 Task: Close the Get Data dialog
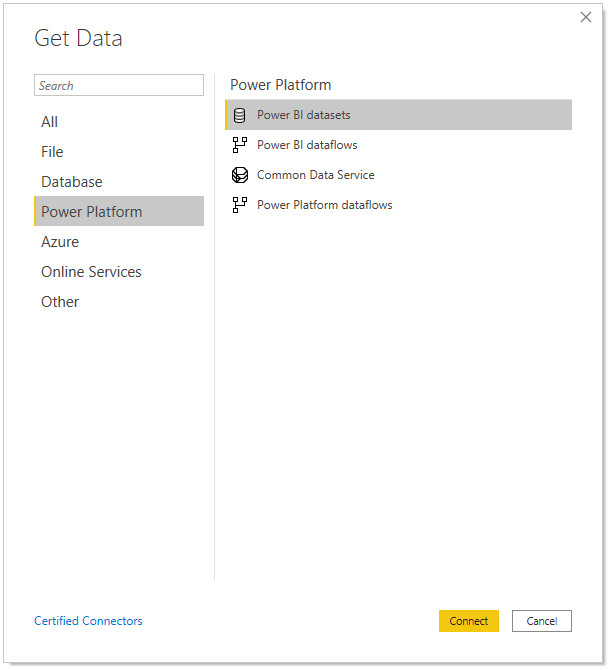click(586, 17)
